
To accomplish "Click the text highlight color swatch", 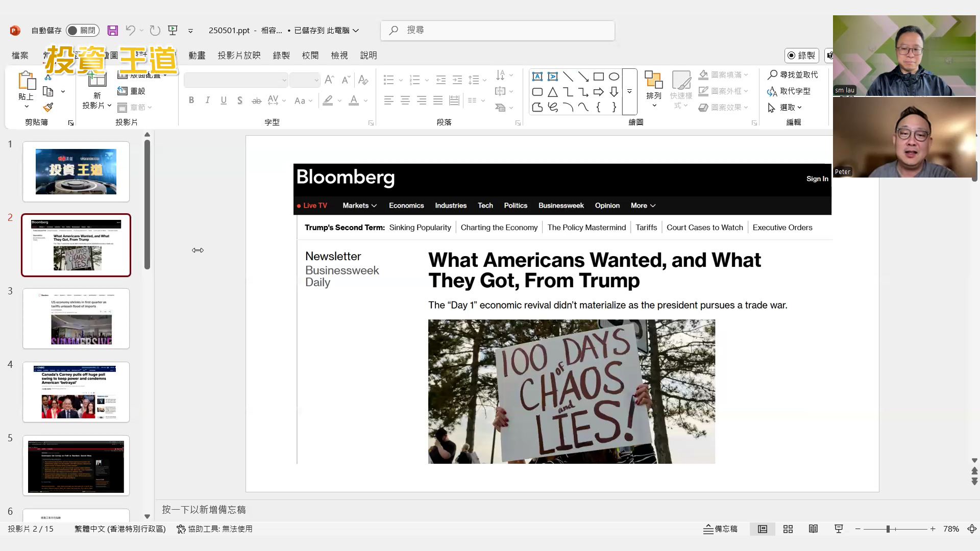I will [x=328, y=101].
